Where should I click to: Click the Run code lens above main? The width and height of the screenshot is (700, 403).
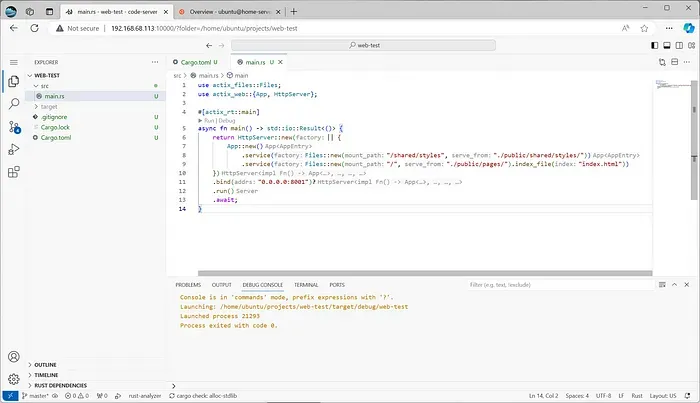tap(209, 120)
